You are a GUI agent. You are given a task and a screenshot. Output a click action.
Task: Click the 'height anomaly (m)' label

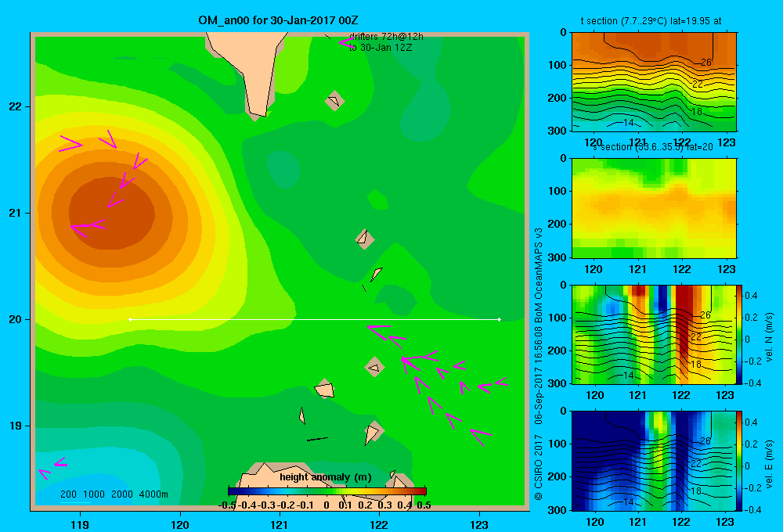click(x=326, y=477)
